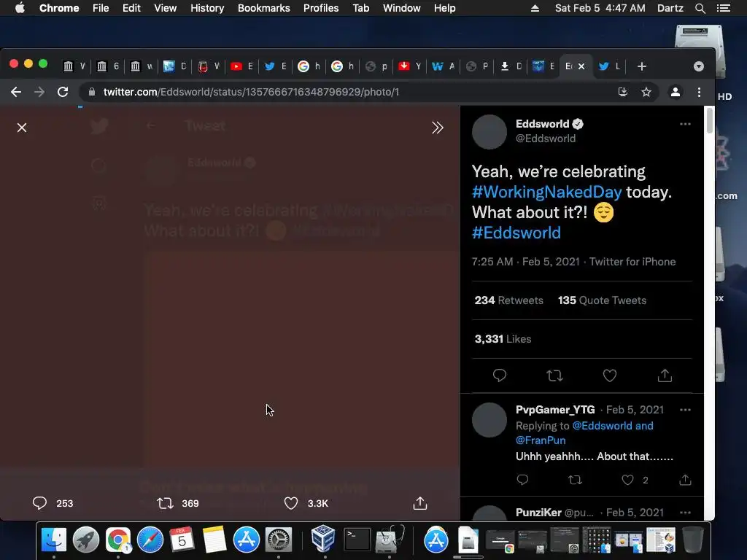Open the History menu in menu bar
Screen dimensions: 747x560
[206, 8]
